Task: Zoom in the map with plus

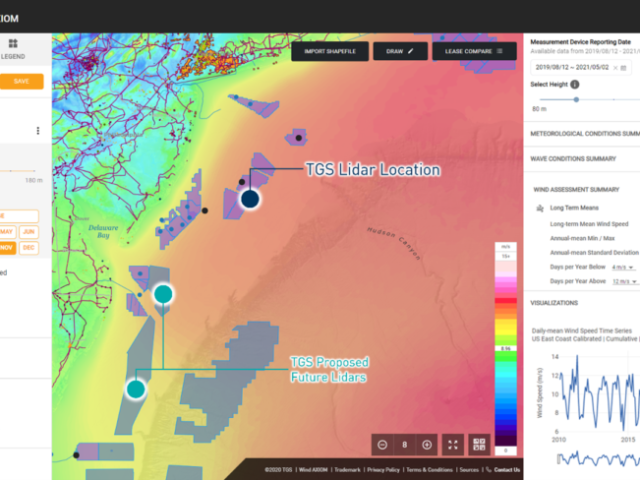Action: (427, 445)
